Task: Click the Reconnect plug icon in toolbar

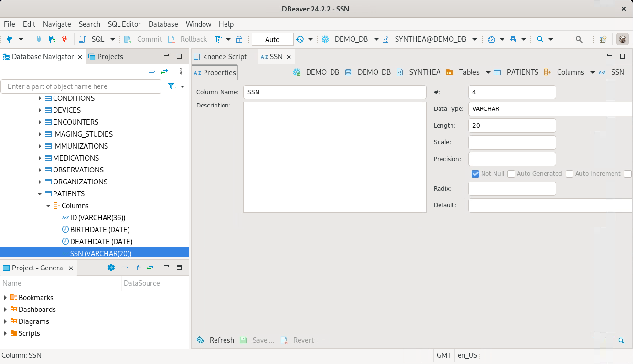Action: [x=52, y=39]
